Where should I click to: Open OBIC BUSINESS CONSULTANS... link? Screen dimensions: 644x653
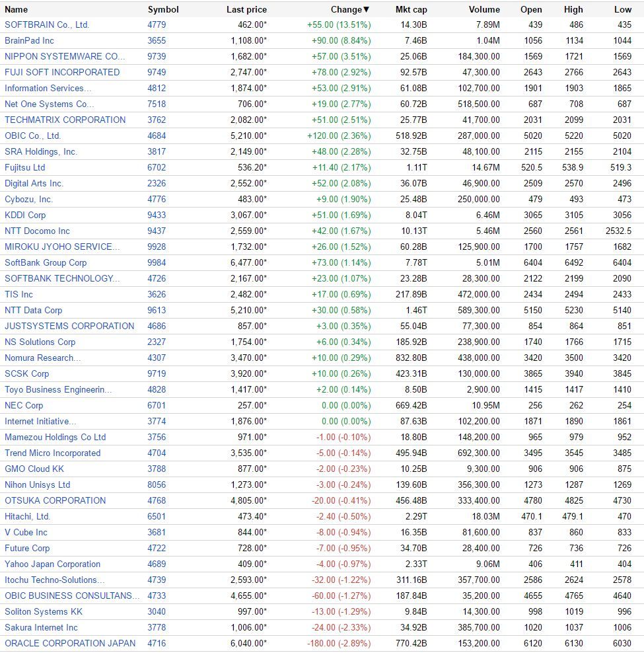pyautogui.click(x=72, y=595)
